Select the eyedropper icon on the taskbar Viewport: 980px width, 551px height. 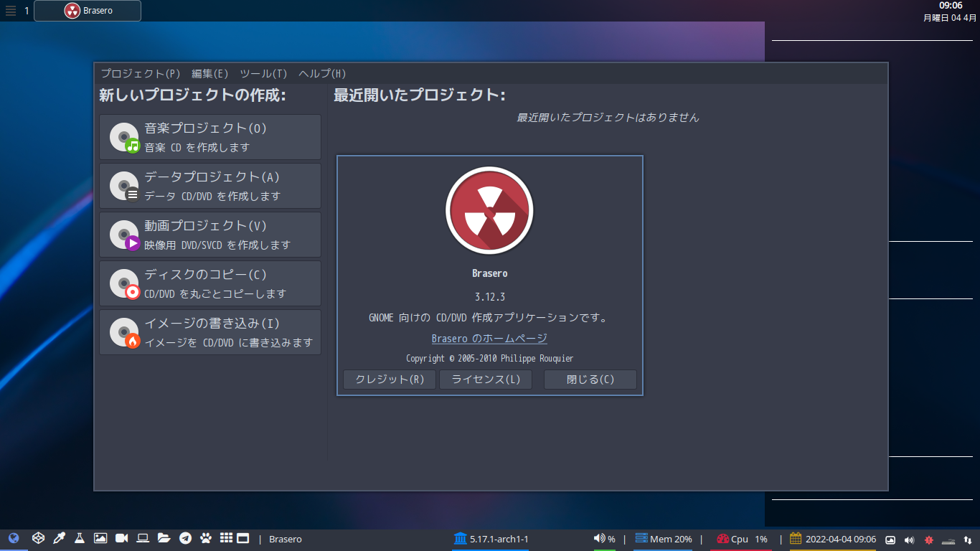[x=58, y=539]
